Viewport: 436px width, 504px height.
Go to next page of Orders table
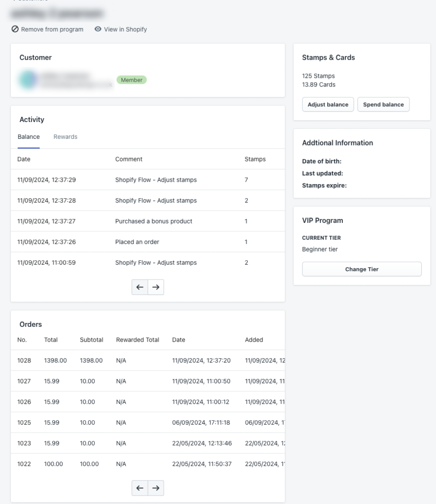(156, 488)
